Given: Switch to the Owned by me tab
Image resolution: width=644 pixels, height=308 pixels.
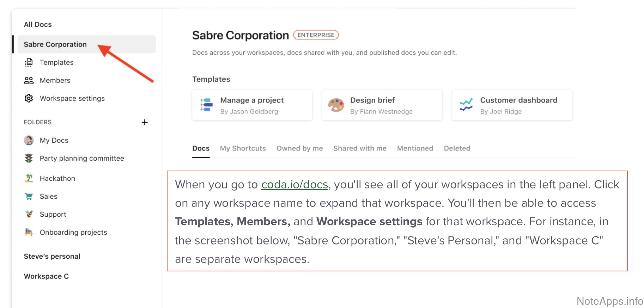Looking at the screenshot, I should click(299, 148).
